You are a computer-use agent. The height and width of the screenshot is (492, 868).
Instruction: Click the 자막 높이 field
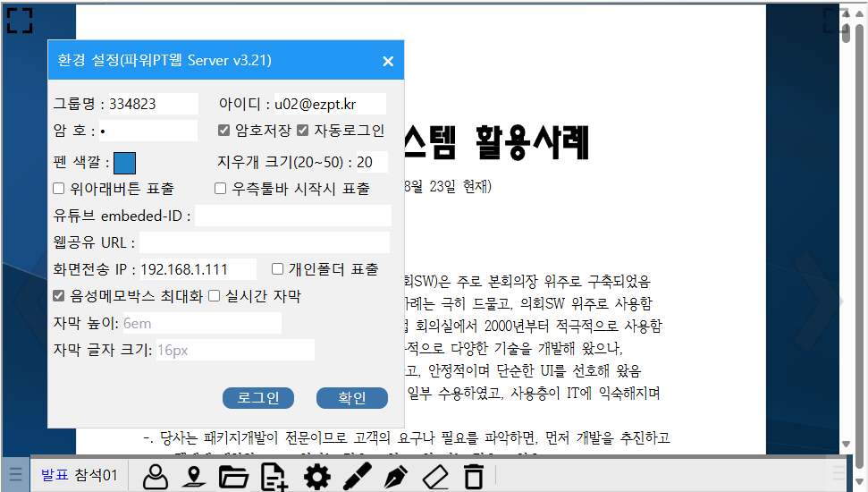(x=201, y=323)
